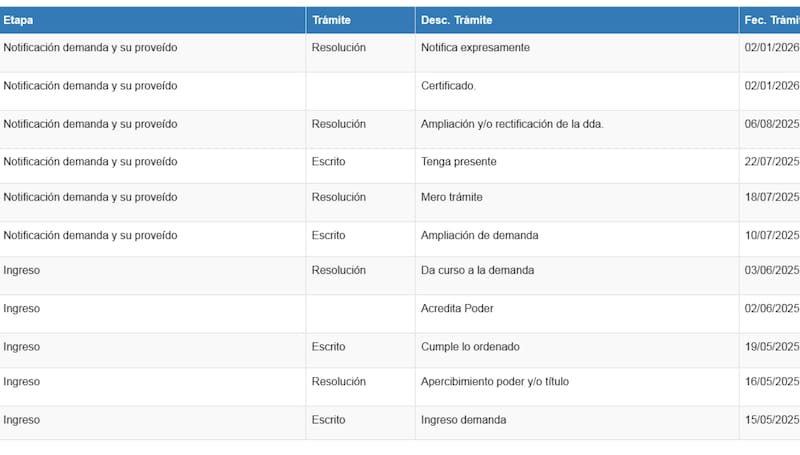Click the Desc. Trámite column header

457,20
